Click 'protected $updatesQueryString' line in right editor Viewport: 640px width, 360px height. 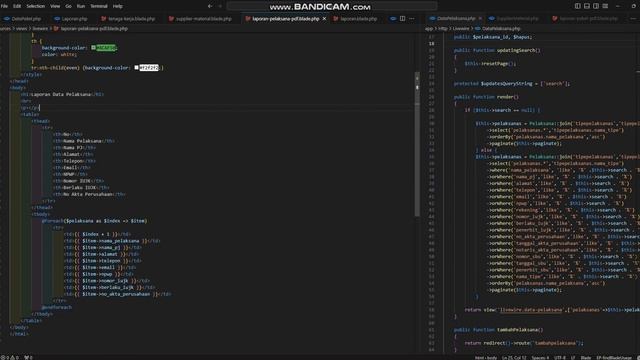(x=512, y=84)
